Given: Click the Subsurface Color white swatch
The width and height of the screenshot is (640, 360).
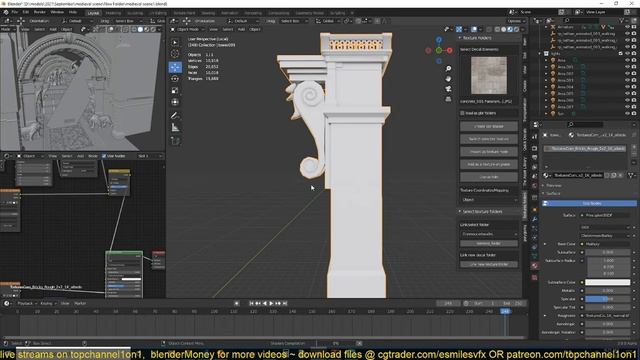Looking at the screenshot, I should click(608, 282).
